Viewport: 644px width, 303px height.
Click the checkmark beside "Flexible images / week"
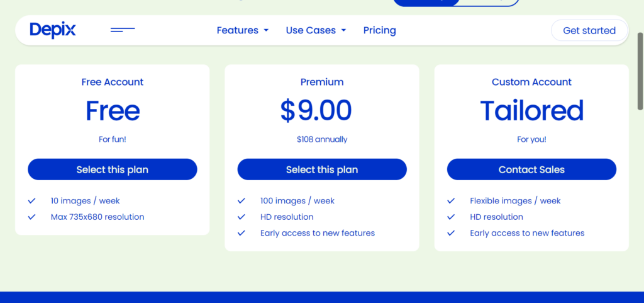pyautogui.click(x=450, y=201)
